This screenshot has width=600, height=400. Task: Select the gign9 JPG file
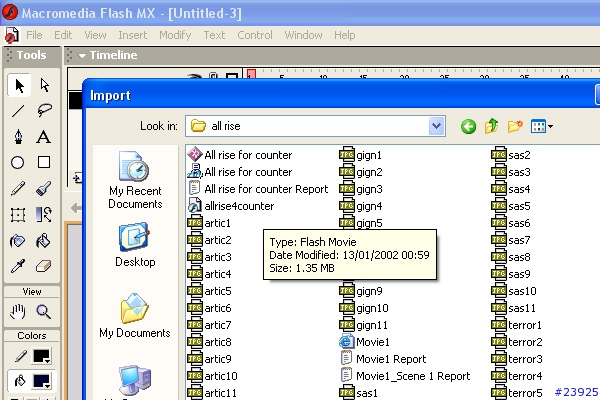361,291
